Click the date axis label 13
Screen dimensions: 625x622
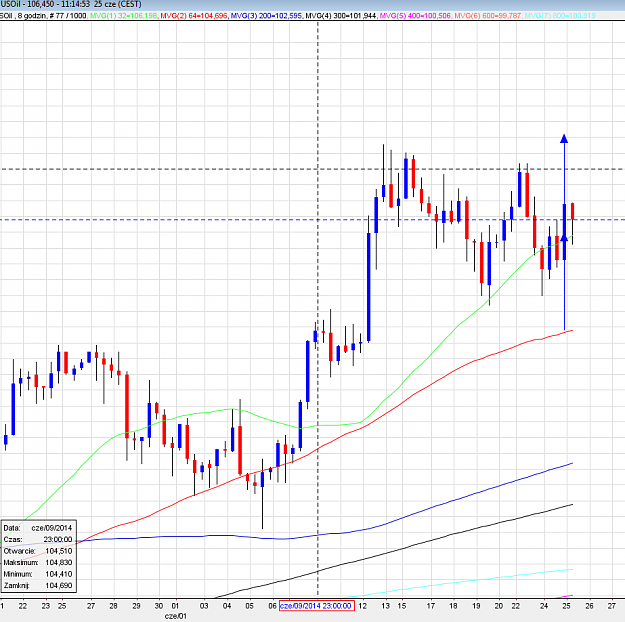coord(385,606)
